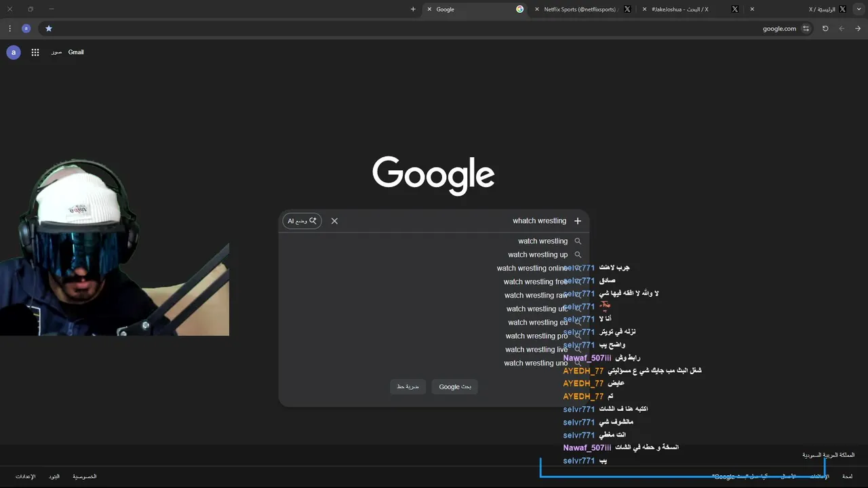Close the Google tab

[x=429, y=9]
